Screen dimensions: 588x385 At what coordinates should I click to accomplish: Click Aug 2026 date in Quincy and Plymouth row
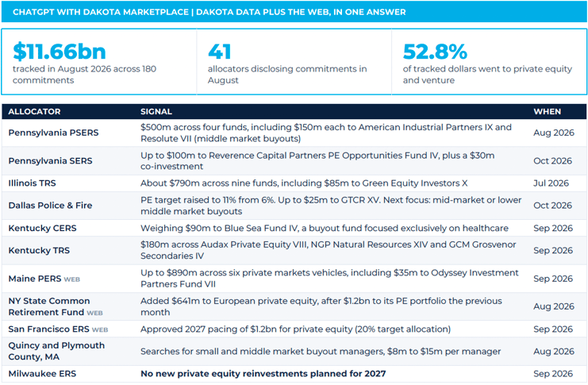554,352
